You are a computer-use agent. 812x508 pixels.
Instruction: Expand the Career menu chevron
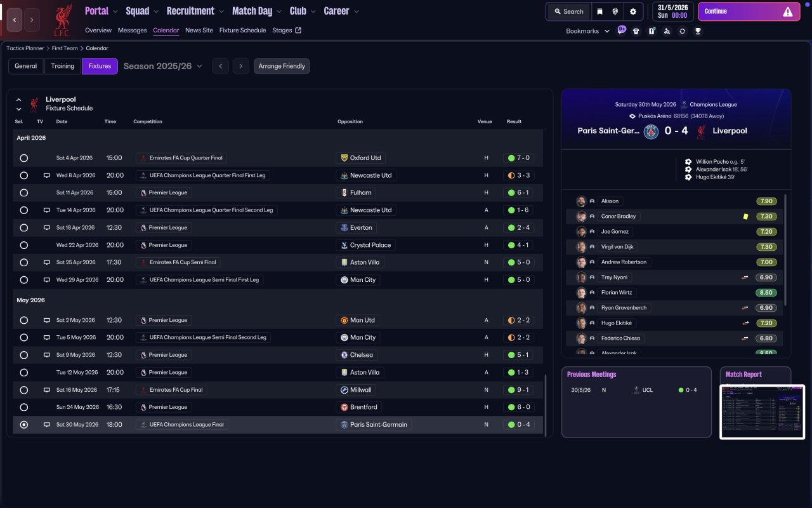pyautogui.click(x=356, y=11)
